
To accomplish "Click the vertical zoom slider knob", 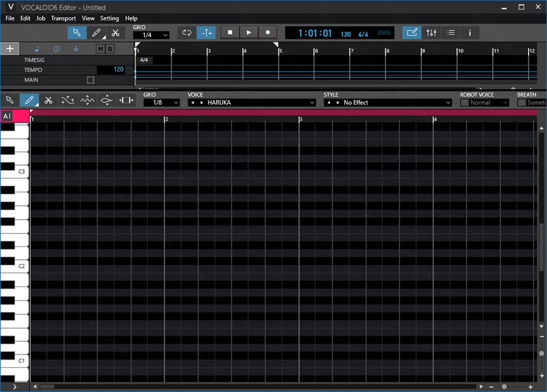I will (541, 353).
